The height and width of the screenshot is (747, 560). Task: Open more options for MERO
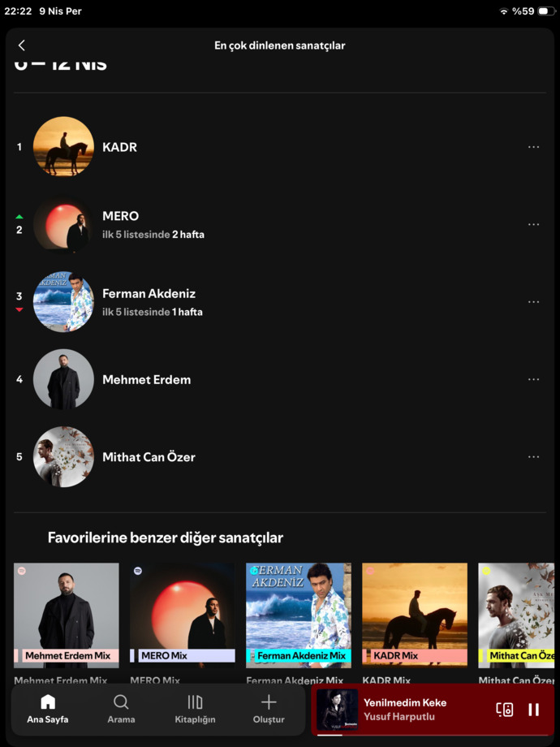533,224
